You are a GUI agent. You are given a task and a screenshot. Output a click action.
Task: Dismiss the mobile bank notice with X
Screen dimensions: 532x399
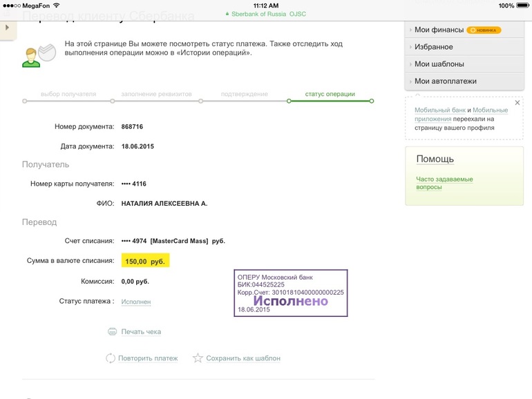click(x=517, y=102)
